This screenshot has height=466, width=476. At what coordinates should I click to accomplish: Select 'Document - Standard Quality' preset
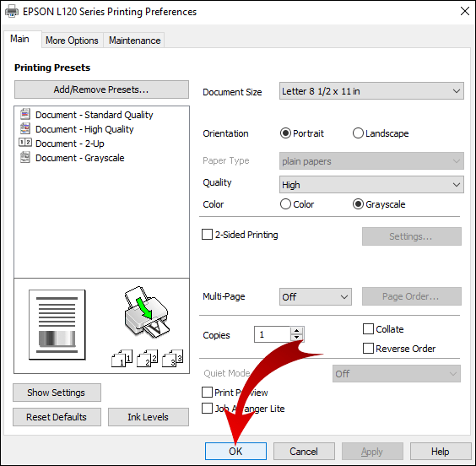95,115
